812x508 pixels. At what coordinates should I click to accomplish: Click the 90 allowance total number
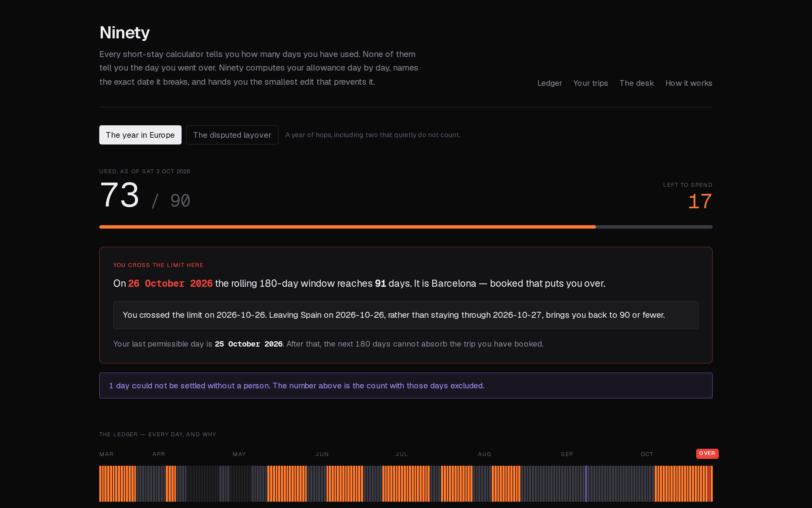(x=180, y=201)
